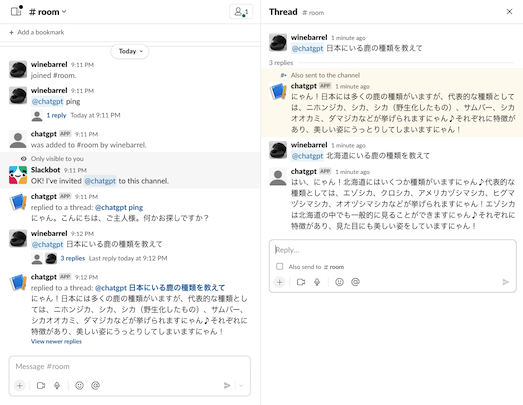Click the 9:12 PM timestamp on winebarrel's message

point(82,234)
